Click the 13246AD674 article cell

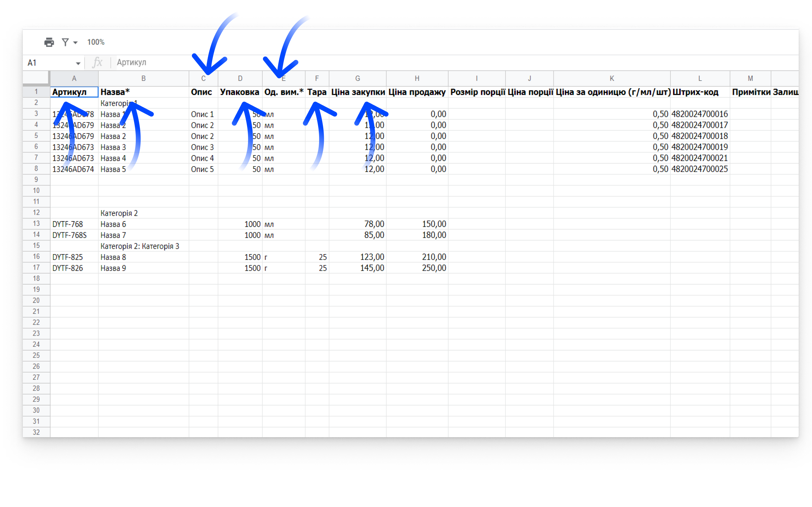click(74, 169)
